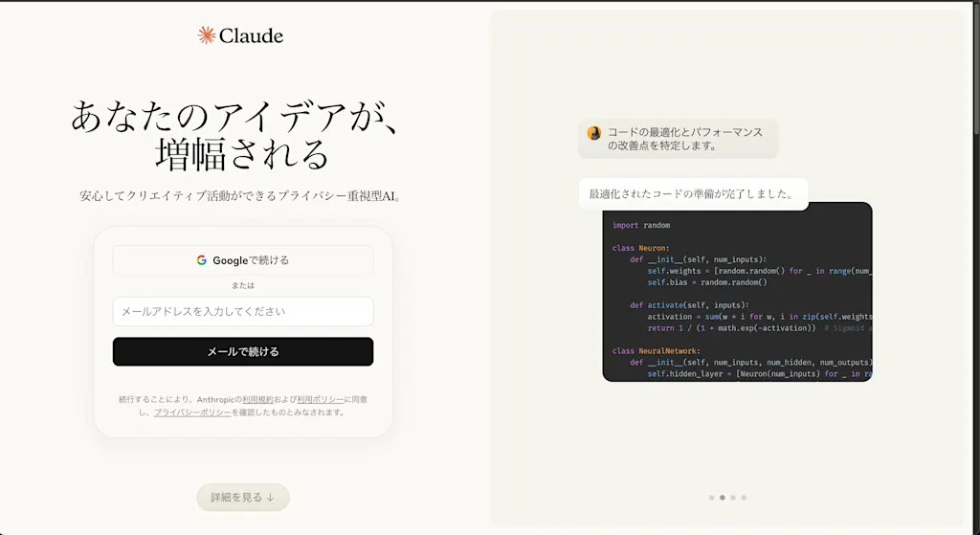Click the page vertical scrollbar
The height and width of the screenshot is (535, 980).
tap(976, 69)
